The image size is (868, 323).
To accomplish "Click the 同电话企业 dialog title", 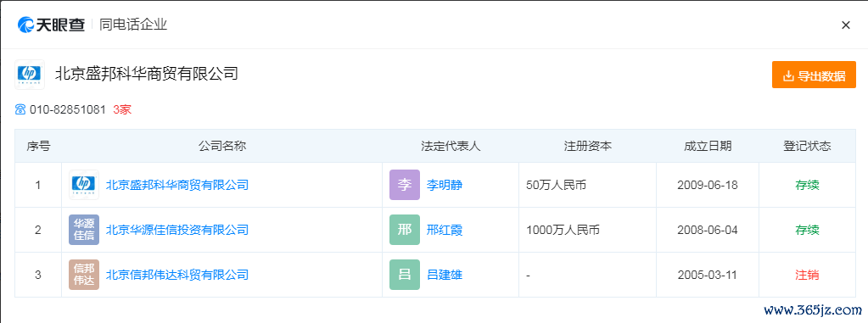I will coord(133,25).
